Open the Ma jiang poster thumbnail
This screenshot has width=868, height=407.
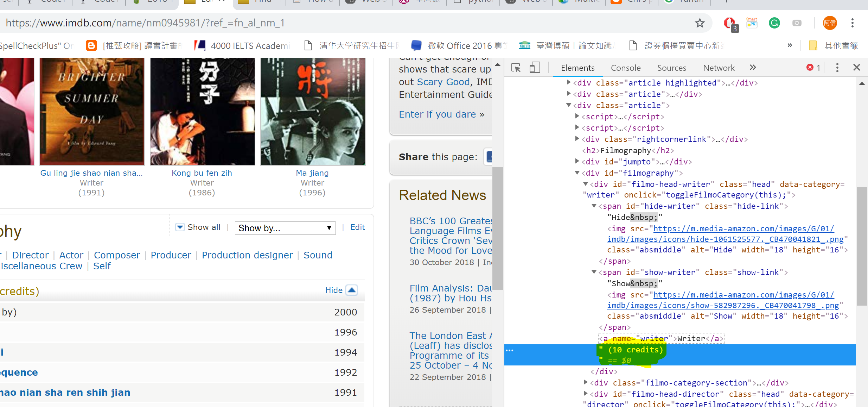313,112
